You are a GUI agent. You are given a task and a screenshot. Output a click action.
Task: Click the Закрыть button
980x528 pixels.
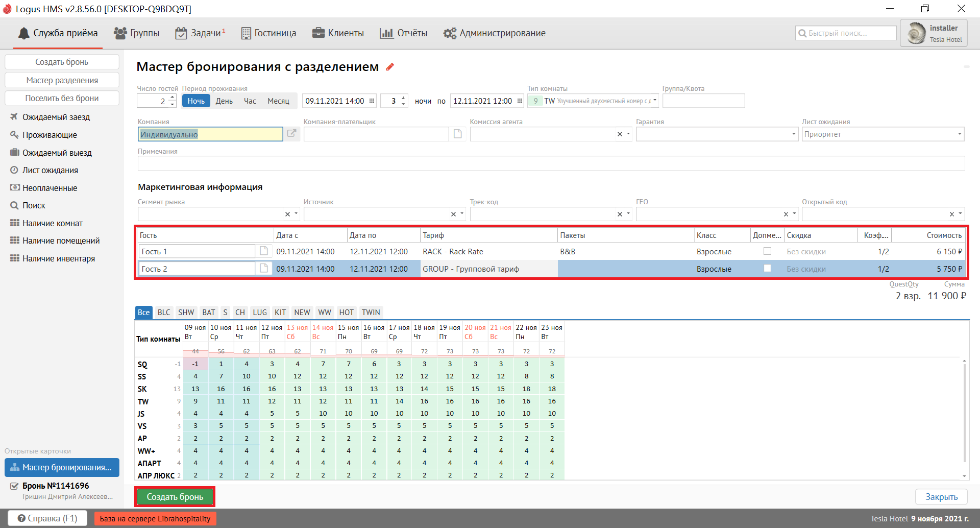pyautogui.click(x=941, y=497)
